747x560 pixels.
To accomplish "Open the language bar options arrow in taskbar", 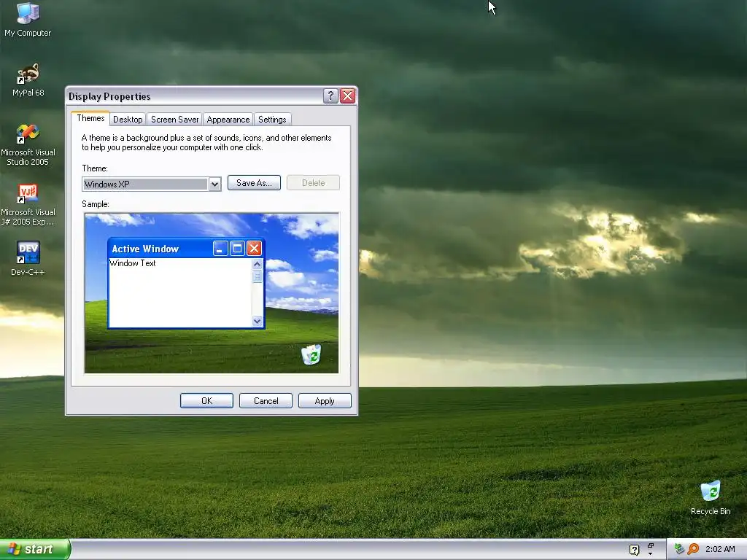I will click(x=650, y=554).
